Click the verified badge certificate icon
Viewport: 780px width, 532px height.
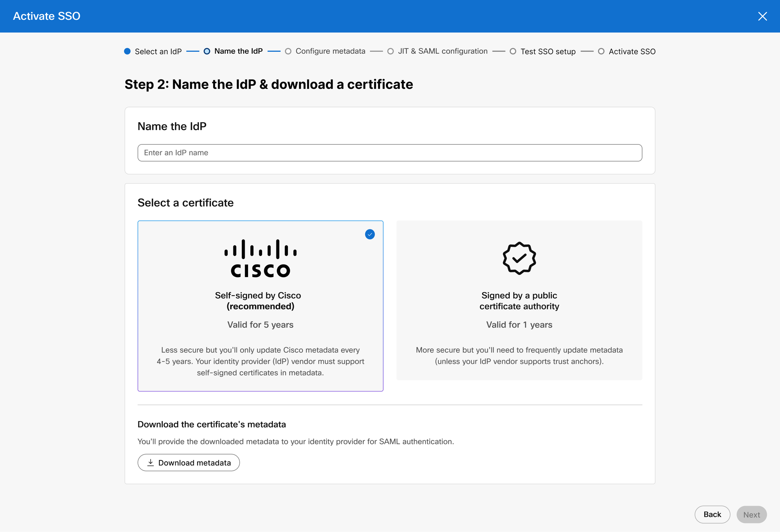pos(519,258)
